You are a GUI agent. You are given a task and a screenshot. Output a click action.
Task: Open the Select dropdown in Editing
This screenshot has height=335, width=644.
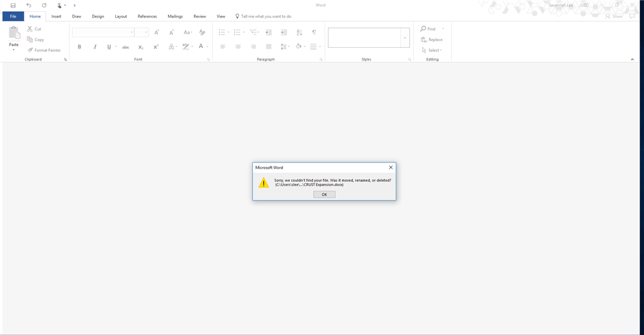point(432,50)
